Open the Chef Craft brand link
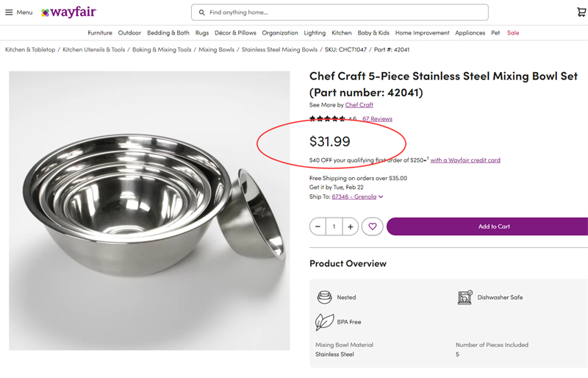This screenshot has width=588, height=378. coord(359,105)
